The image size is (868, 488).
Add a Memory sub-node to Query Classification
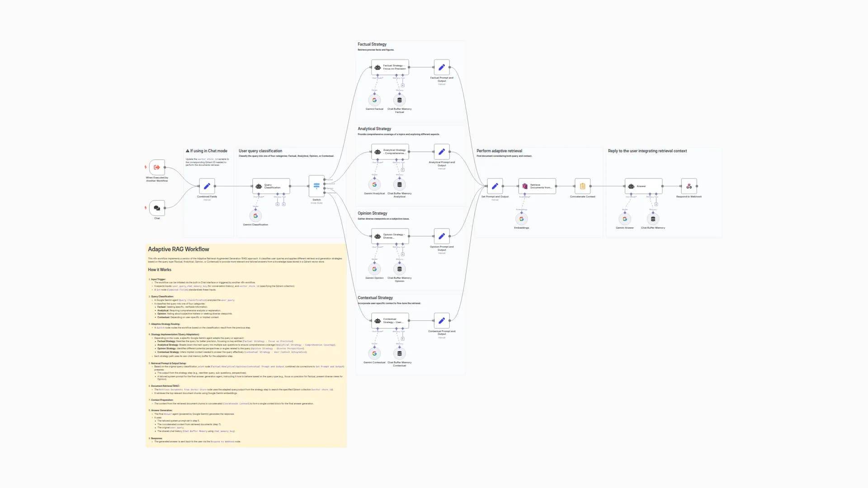(x=278, y=204)
